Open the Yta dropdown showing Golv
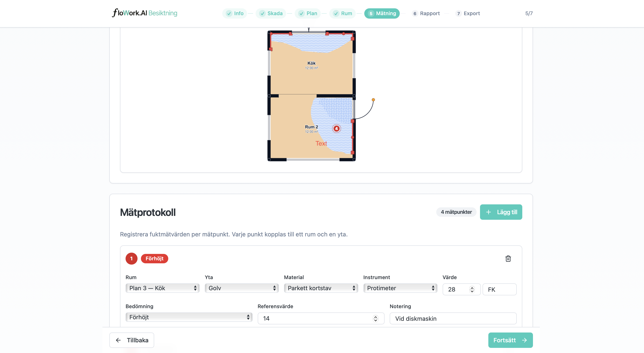 point(242,288)
